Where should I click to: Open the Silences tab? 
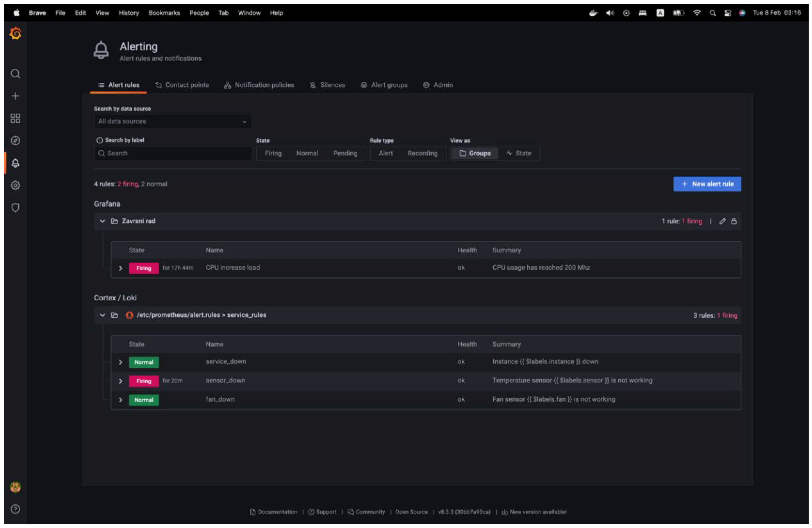coord(327,85)
